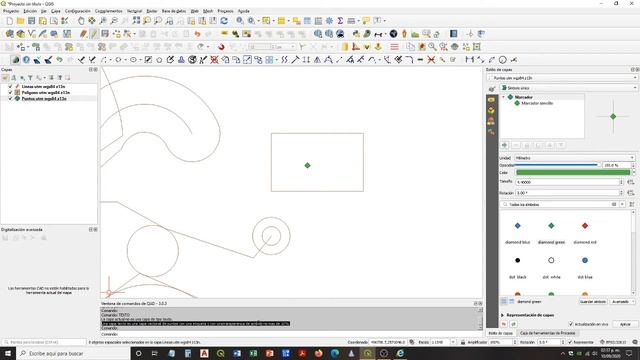Expand Representación de capas section

502,316
